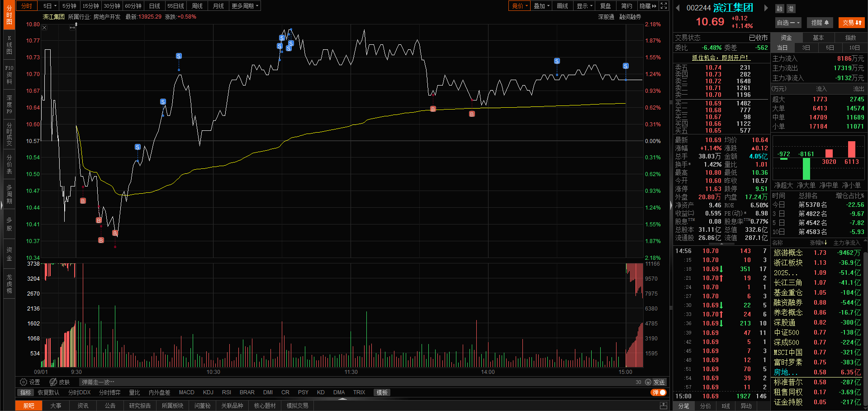
Task: Click the B buy marker at 10.44
Action: click(x=83, y=201)
